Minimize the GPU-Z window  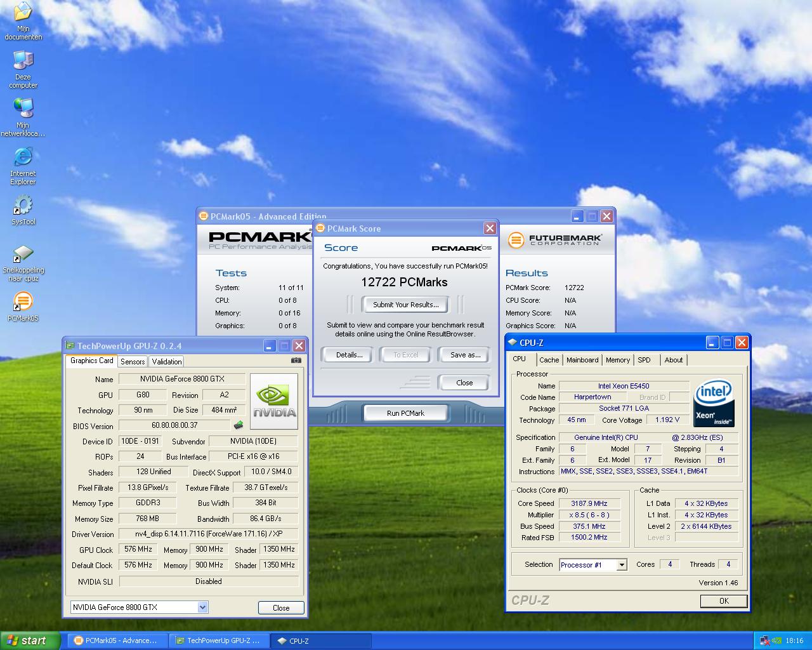(x=270, y=345)
